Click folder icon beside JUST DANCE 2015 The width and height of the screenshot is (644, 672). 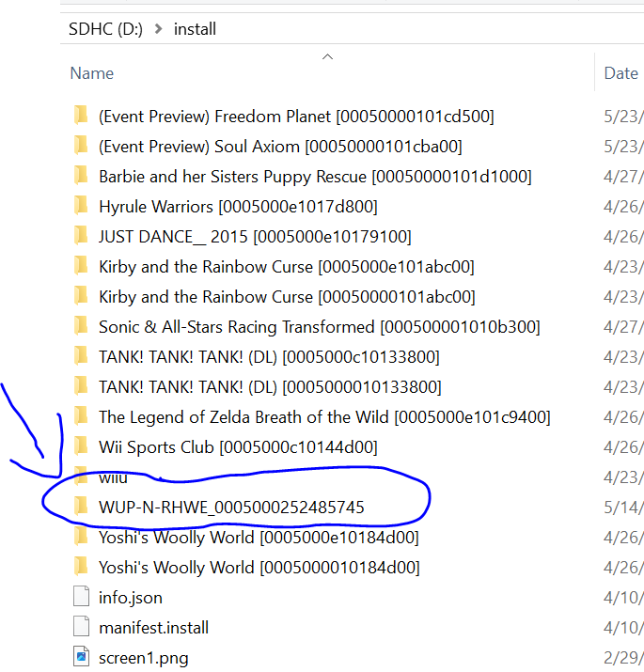pos(81,236)
